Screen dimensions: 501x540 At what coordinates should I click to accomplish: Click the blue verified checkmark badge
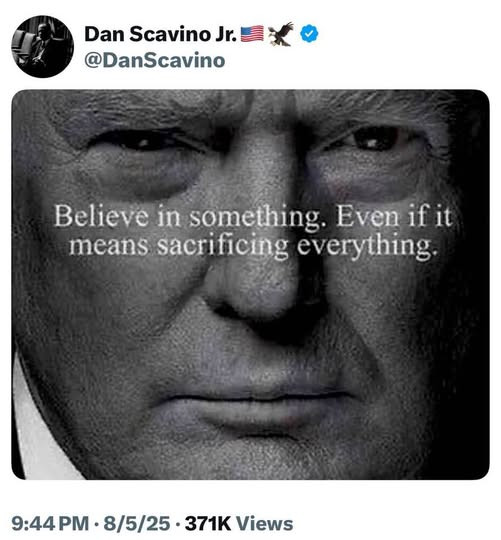(309, 34)
